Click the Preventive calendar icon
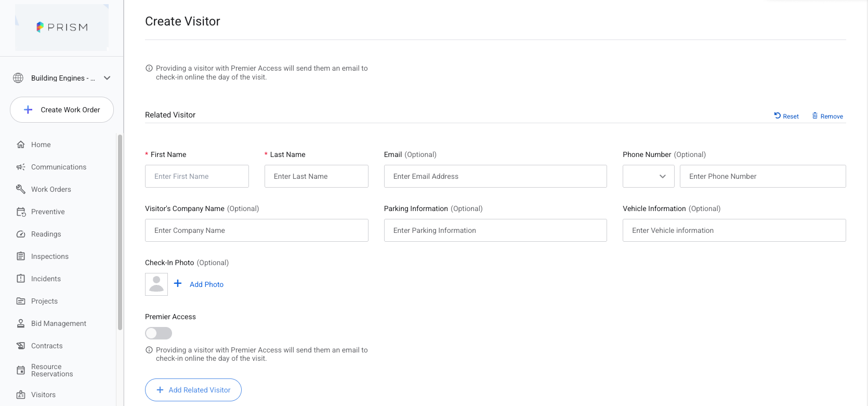This screenshot has width=868, height=406. click(21, 212)
